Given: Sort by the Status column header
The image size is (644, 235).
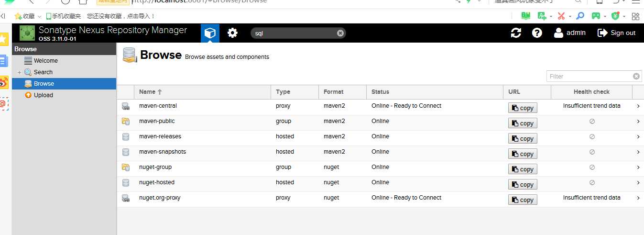Looking at the screenshot, I should (x=435, y=92).
